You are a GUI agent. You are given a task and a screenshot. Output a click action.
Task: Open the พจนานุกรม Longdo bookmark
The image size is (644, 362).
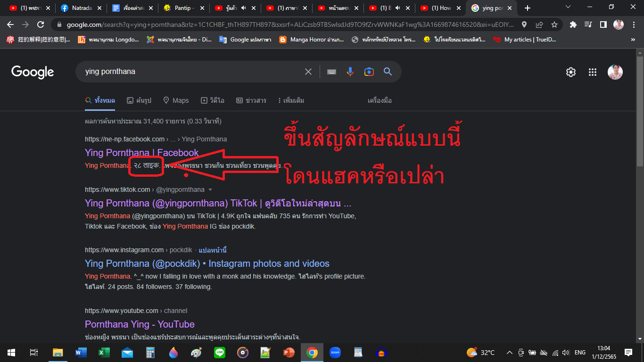point(108,40)
